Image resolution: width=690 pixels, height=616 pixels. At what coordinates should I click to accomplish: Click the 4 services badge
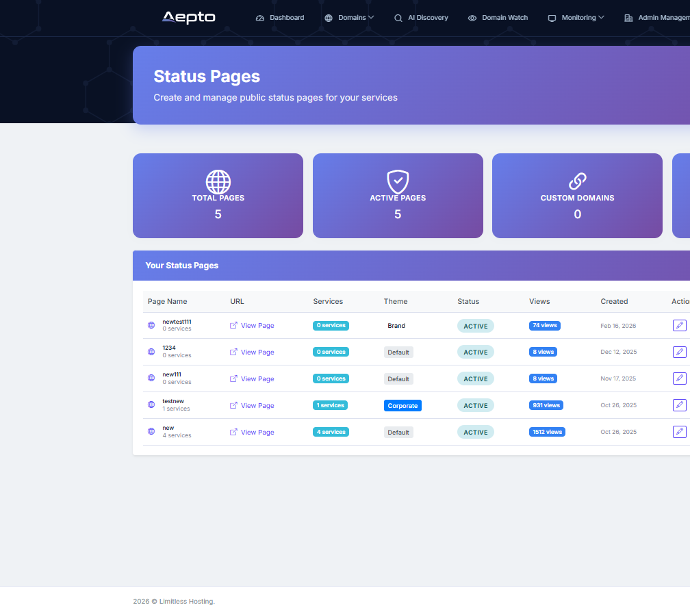[x=331, y=432]
